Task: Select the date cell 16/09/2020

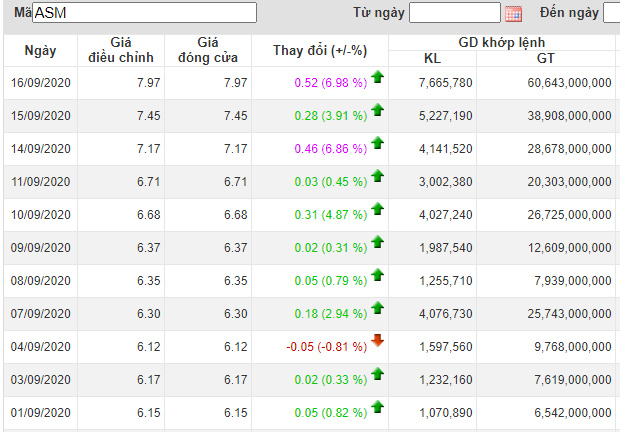Action: coord(41,83)
